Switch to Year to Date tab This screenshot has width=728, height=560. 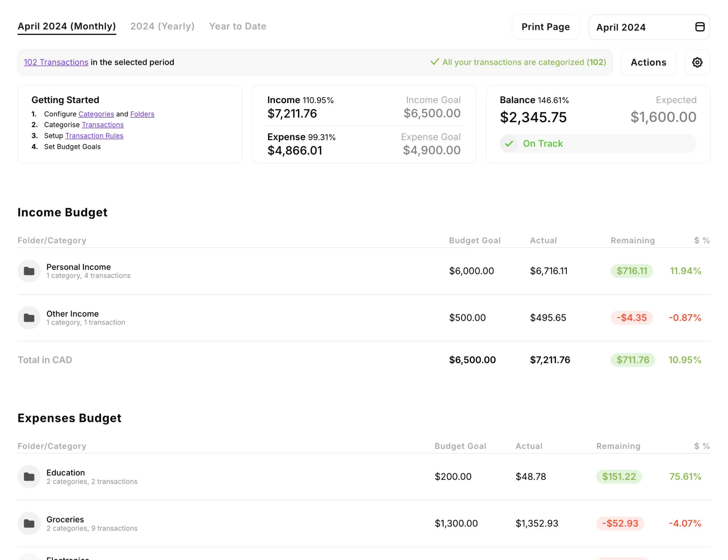[237, 26]
